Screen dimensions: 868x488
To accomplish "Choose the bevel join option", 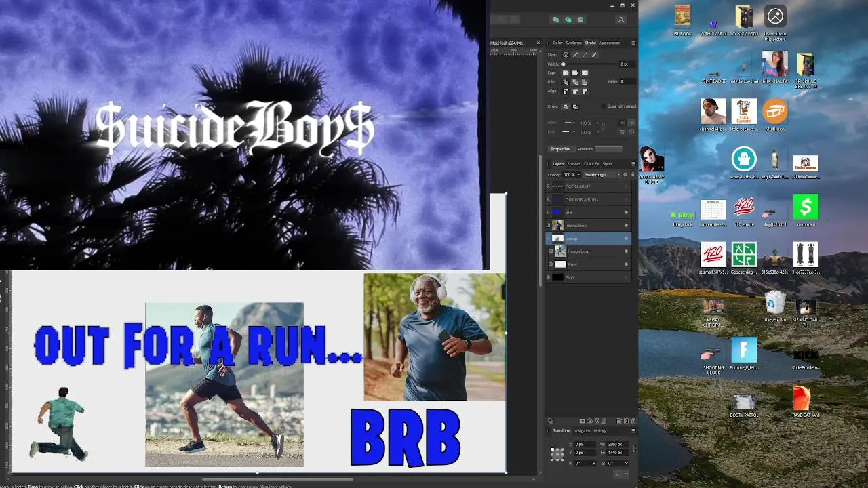I will [x=575, y=82].
